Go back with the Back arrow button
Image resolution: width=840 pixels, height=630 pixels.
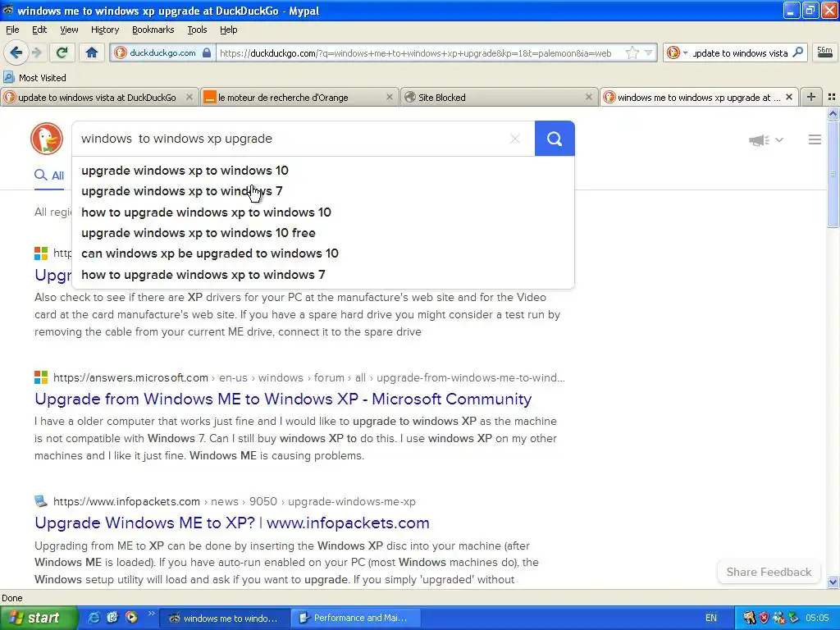point(16,52)
